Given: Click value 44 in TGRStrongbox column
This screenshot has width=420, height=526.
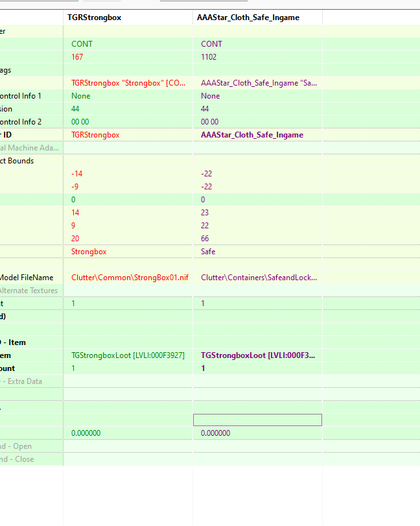Looking at the screenshot, I should tap(75, 109).
